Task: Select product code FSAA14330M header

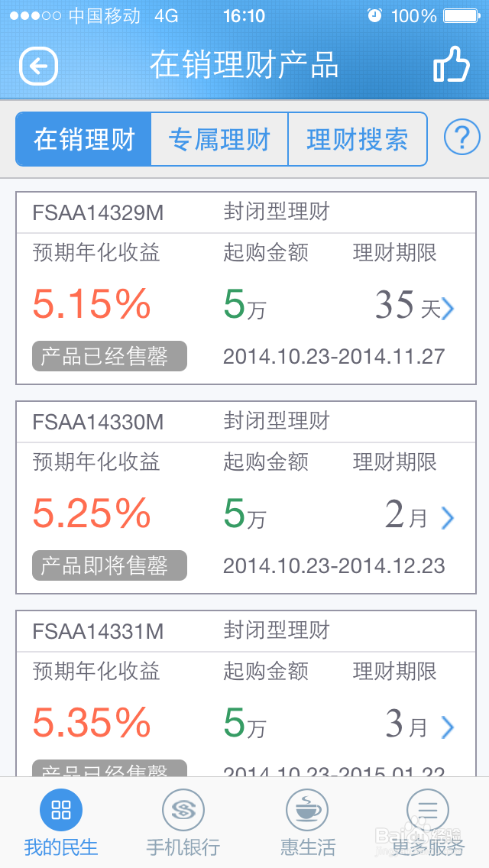Action: point(98,423)
